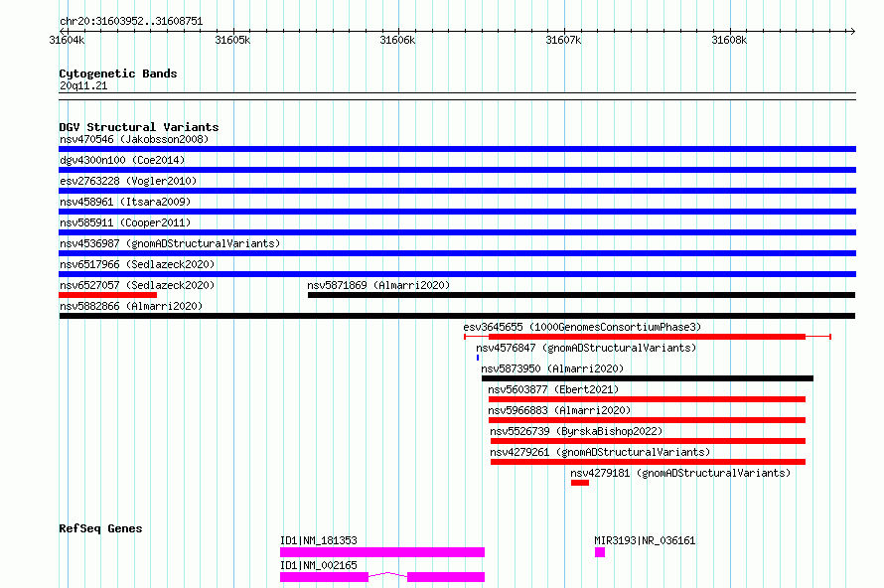
Task: Open esv2763228 (Vogler2010) variant label
Action: click(x=128, y=181)
